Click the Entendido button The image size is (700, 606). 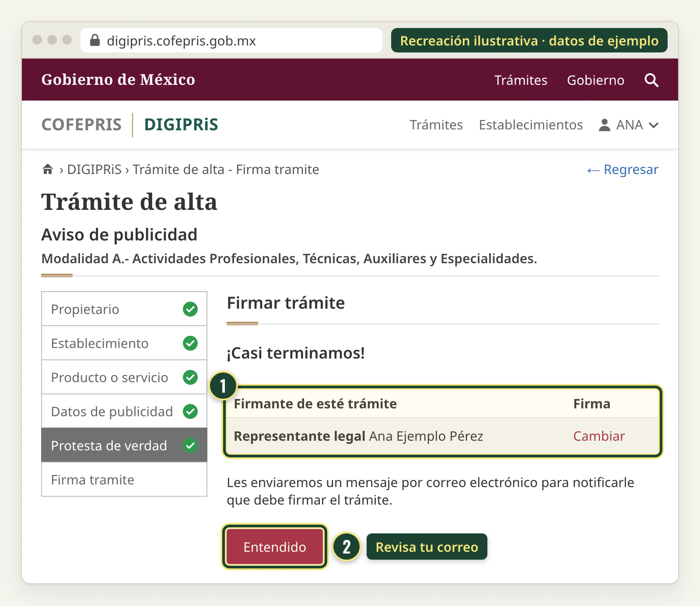point(275,547)
